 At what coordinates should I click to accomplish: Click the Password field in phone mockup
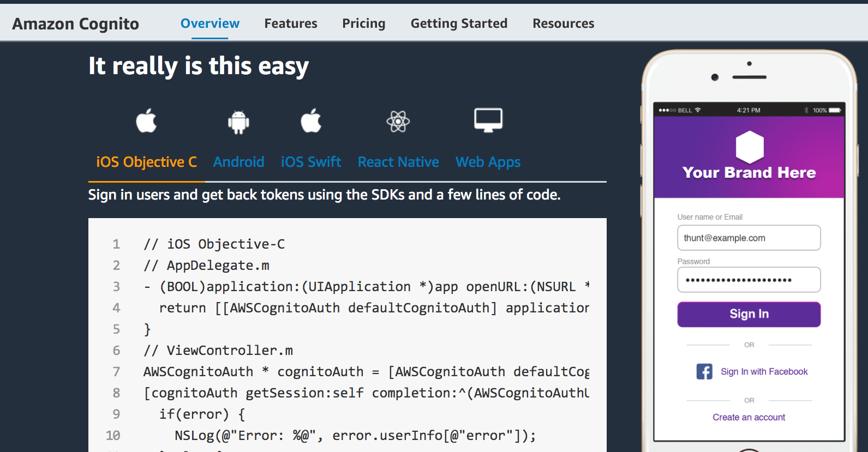749,280
